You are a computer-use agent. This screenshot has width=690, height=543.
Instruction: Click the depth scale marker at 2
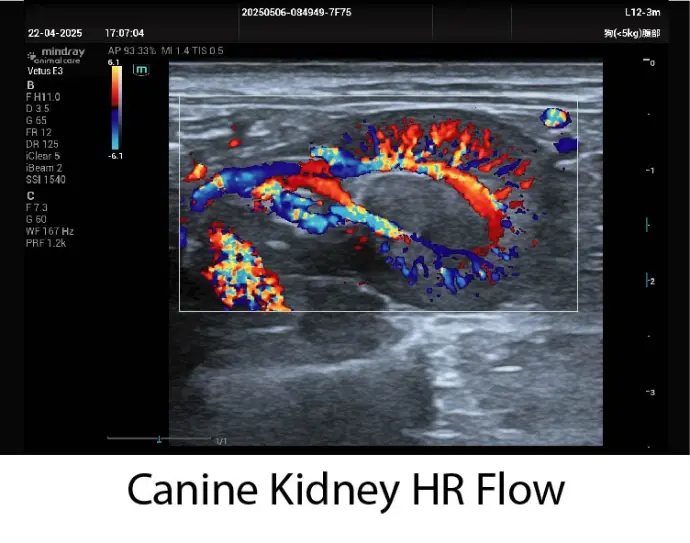tap(651, 282)
